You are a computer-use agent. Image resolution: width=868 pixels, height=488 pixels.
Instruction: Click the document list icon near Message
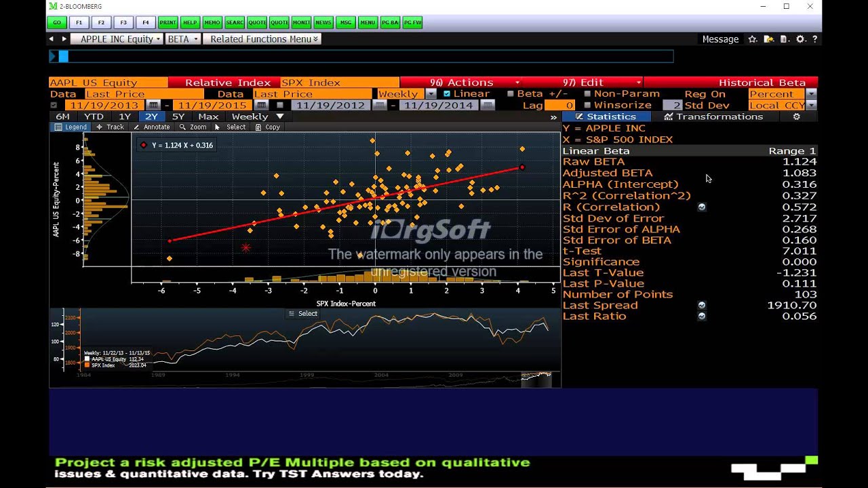(x=785, y=39)
